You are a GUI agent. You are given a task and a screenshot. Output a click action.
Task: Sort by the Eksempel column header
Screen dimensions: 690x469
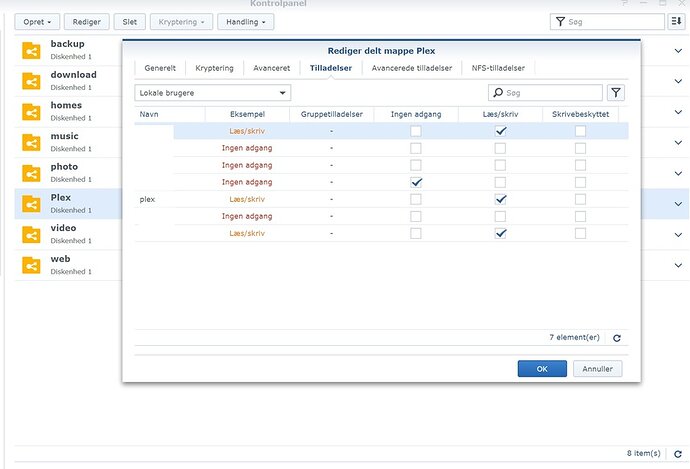[247, 114]
